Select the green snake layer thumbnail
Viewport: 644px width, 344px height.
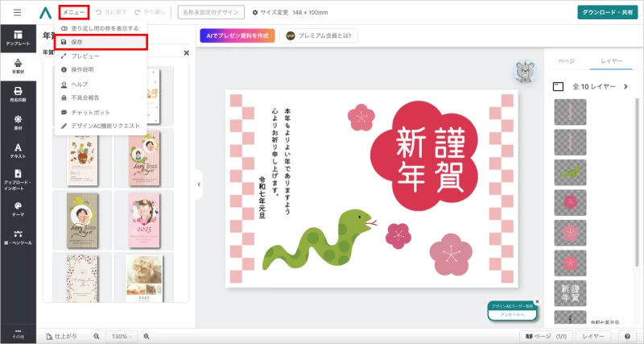point(570,172)
